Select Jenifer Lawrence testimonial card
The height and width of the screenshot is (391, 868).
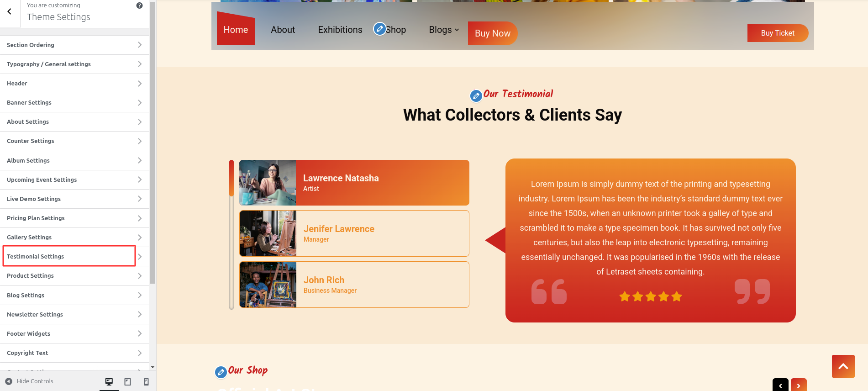(x=354, y=233)
